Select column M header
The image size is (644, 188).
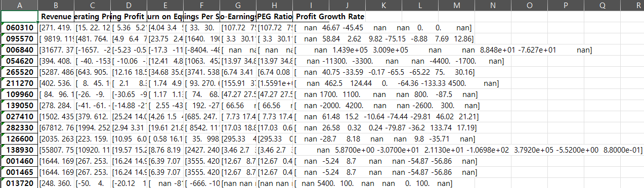[456, 5]
